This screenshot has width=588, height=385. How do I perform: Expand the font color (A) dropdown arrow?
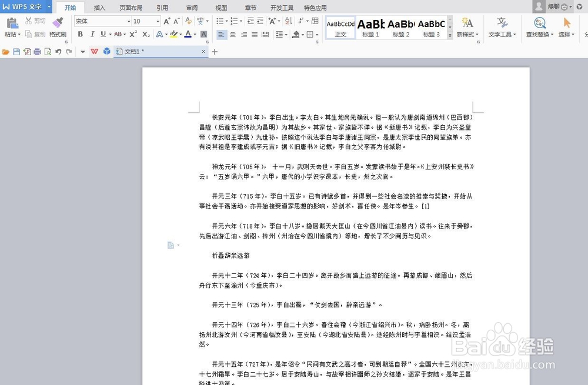click(195, 35)
